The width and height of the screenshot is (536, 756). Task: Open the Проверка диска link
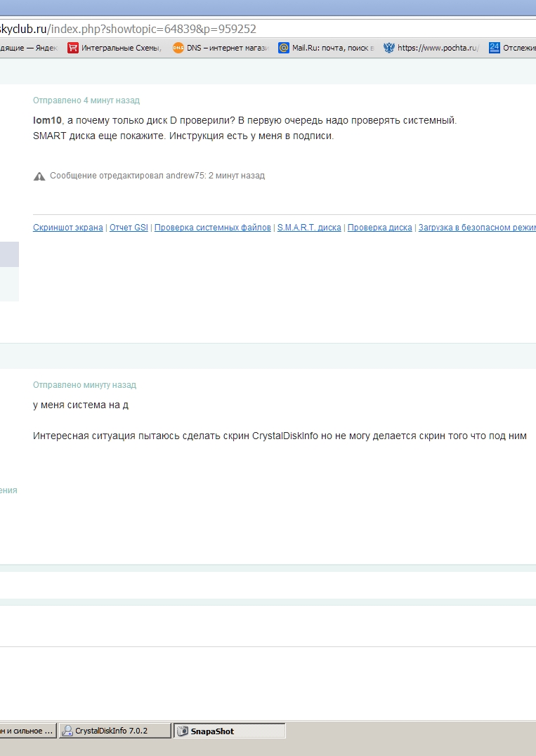tap(380, 228)
